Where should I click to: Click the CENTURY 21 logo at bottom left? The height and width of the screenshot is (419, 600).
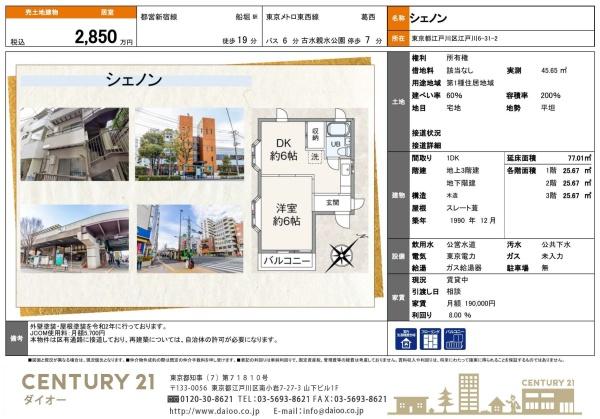point(77,386)
